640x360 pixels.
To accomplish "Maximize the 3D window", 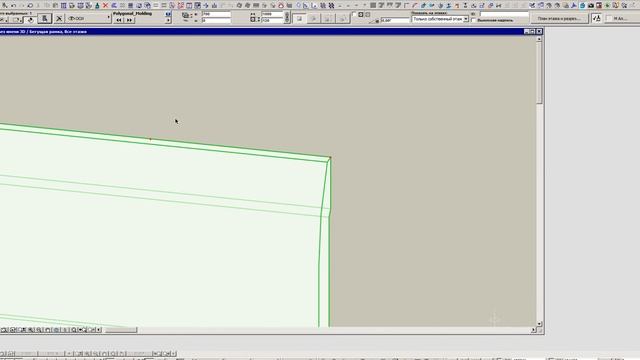I will pyautogui.click(x=533, y=31).
